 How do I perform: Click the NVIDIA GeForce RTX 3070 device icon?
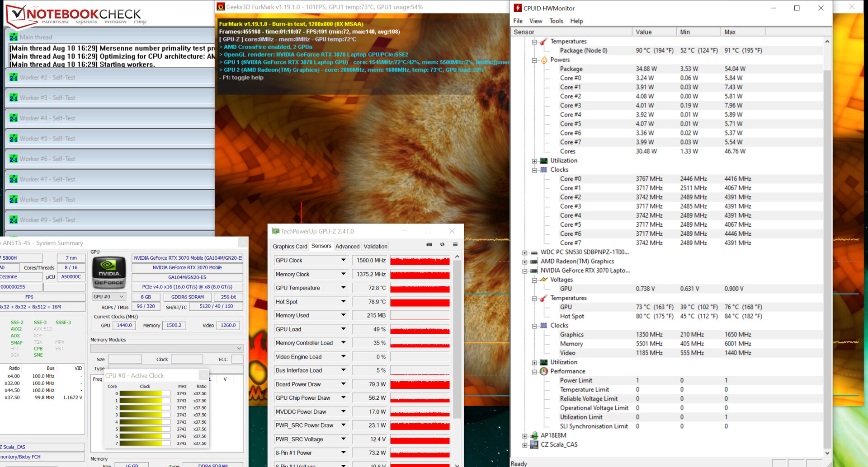534,271
